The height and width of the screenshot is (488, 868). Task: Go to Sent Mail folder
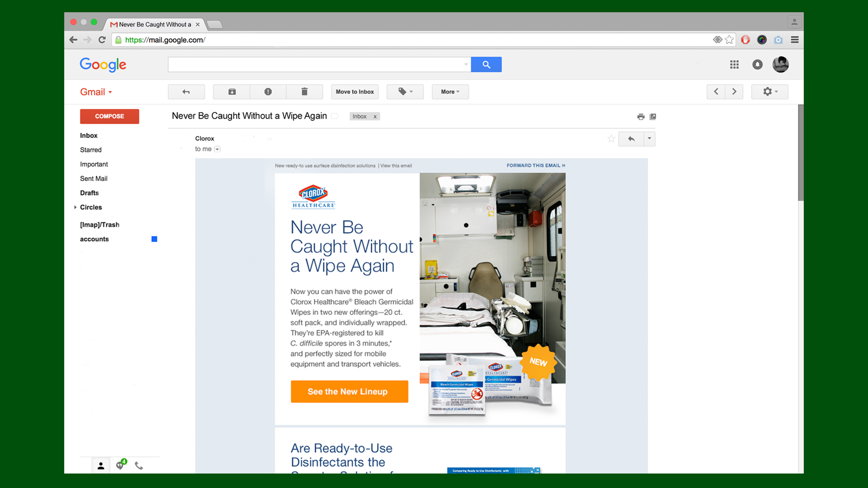tap(94, 178)
